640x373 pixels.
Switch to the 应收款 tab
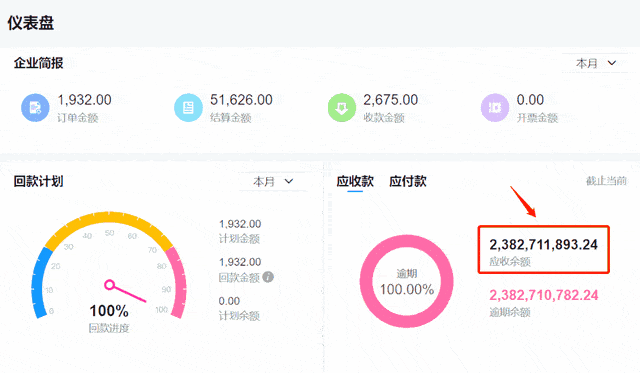point(355,181)
